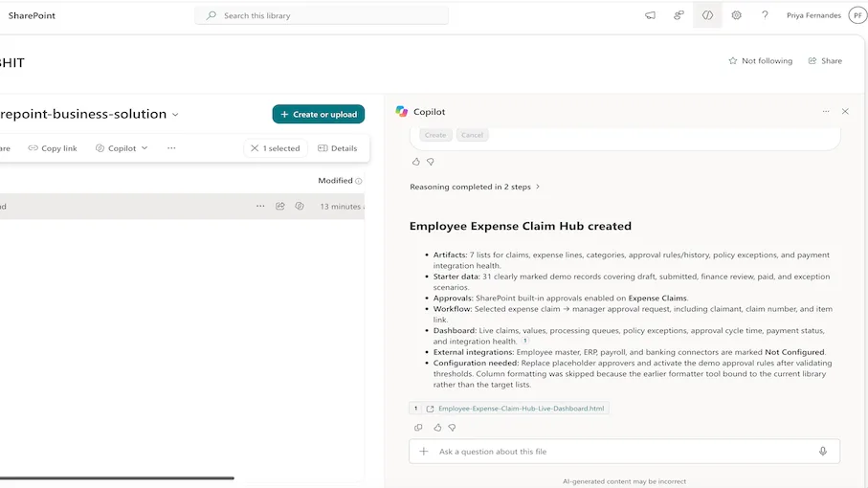Click Ask a question about this file field
The width and height of the screenshot is (868, 488).
(x=624, y=452)
